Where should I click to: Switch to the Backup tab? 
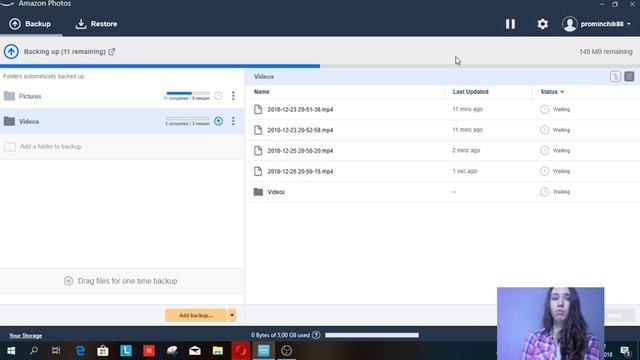pyautogui.click(x=30, y=24)
